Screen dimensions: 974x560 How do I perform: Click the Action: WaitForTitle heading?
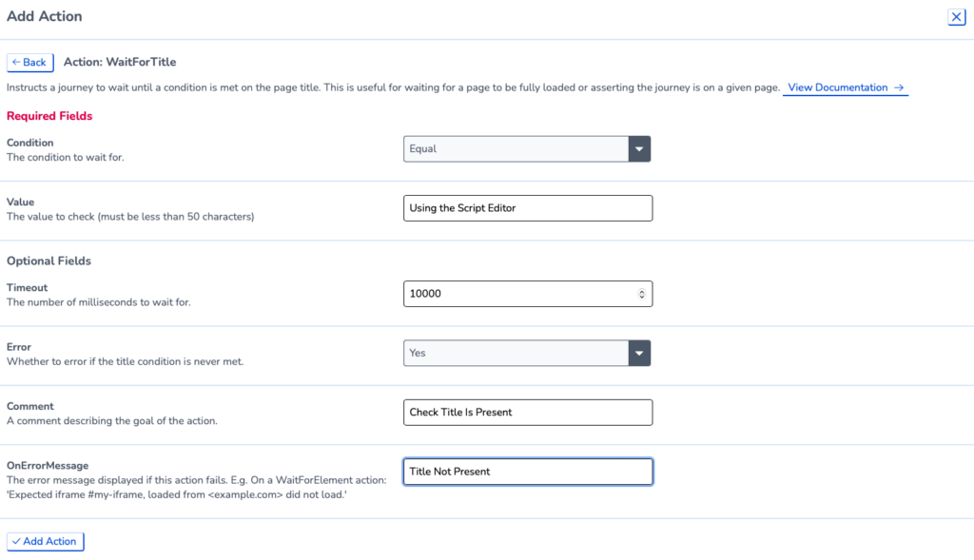120,62
